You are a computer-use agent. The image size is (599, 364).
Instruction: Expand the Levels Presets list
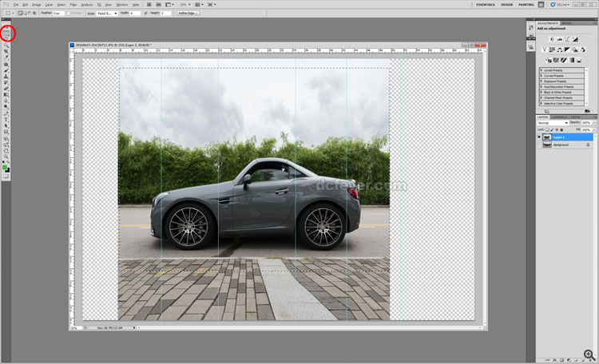click(x=541, y=70)
